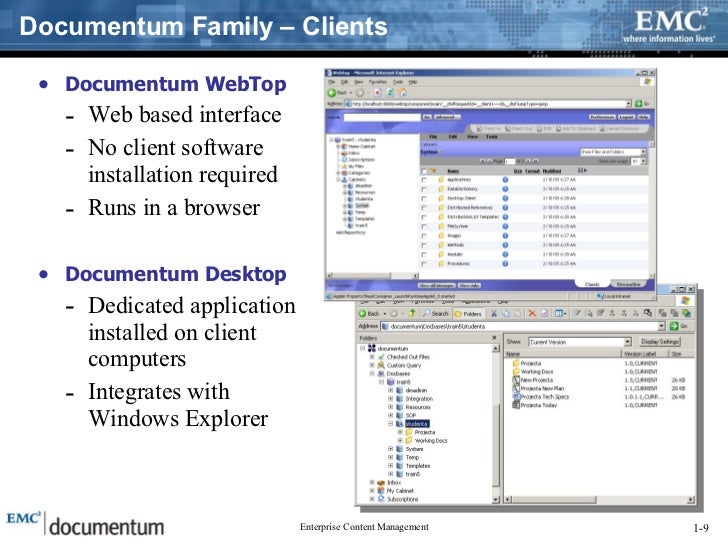Open Current Version dropdown in Desktop client
The width and height of the screenshot is (728, 546).
point(580,342)
